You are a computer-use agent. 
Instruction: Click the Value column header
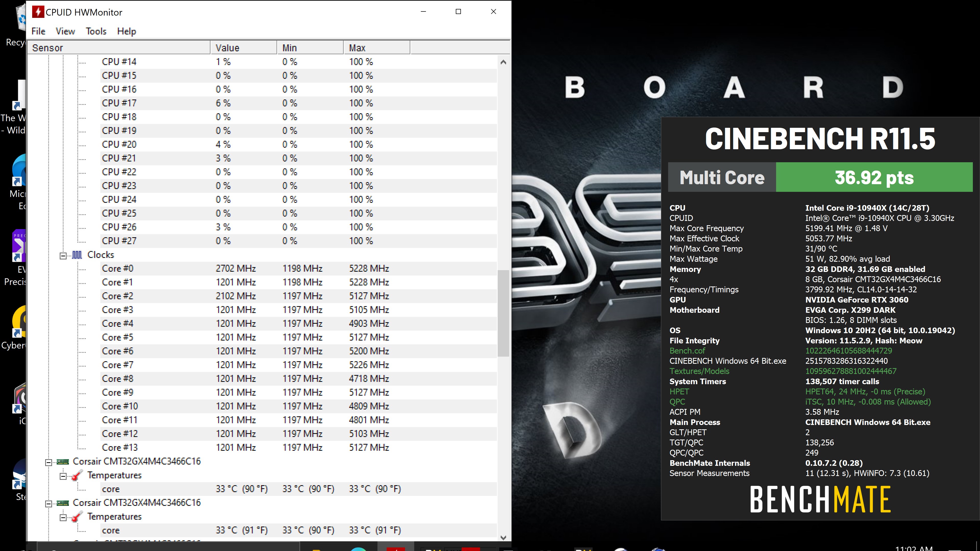(243, 48)
